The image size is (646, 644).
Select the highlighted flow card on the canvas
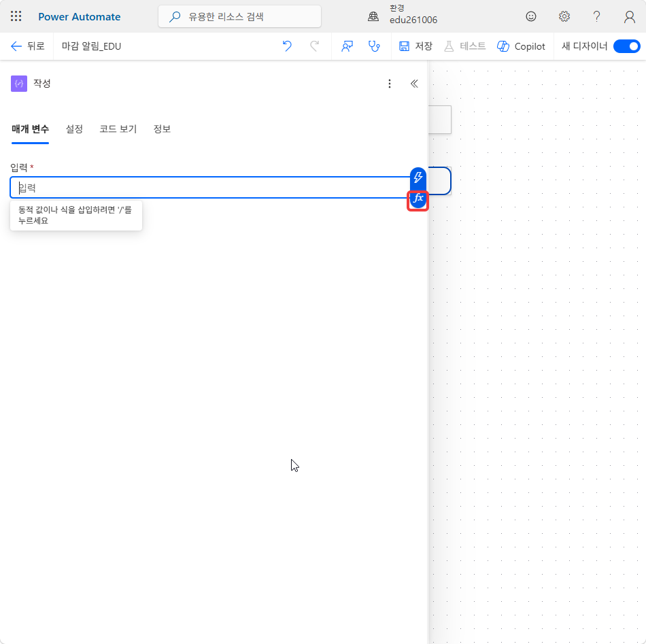click(x=440, y=180)
